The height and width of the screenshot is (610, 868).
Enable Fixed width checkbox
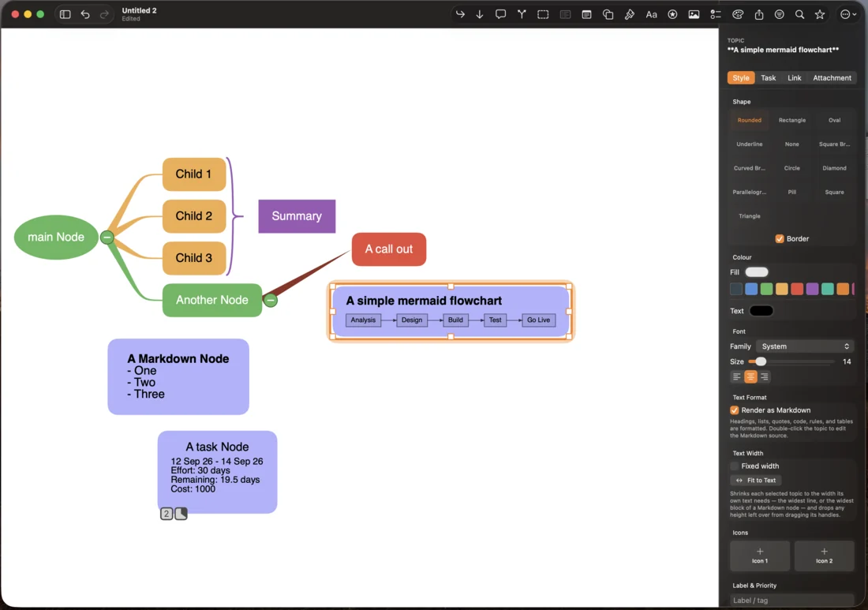734,466
